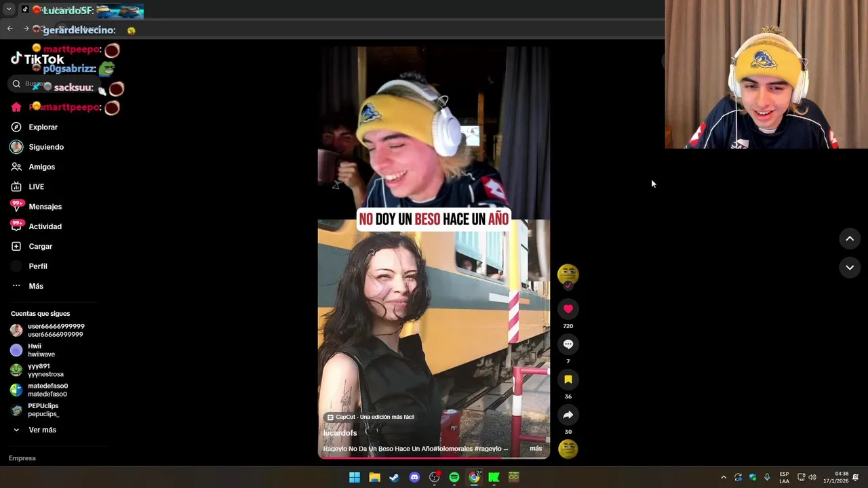Open Windows Start menu
The width and height of the screenshot is (868, 488).
(x=355, y=477)
